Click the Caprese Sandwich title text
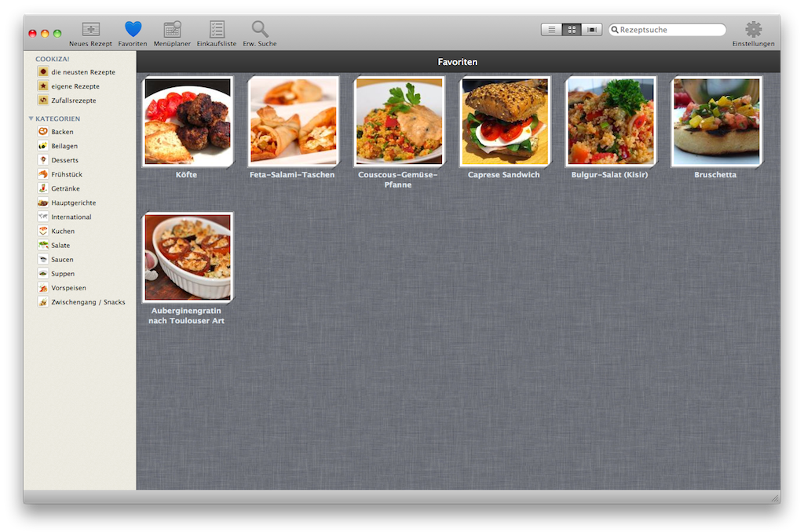Screen dimensions: 804x532 click(503, 175)
